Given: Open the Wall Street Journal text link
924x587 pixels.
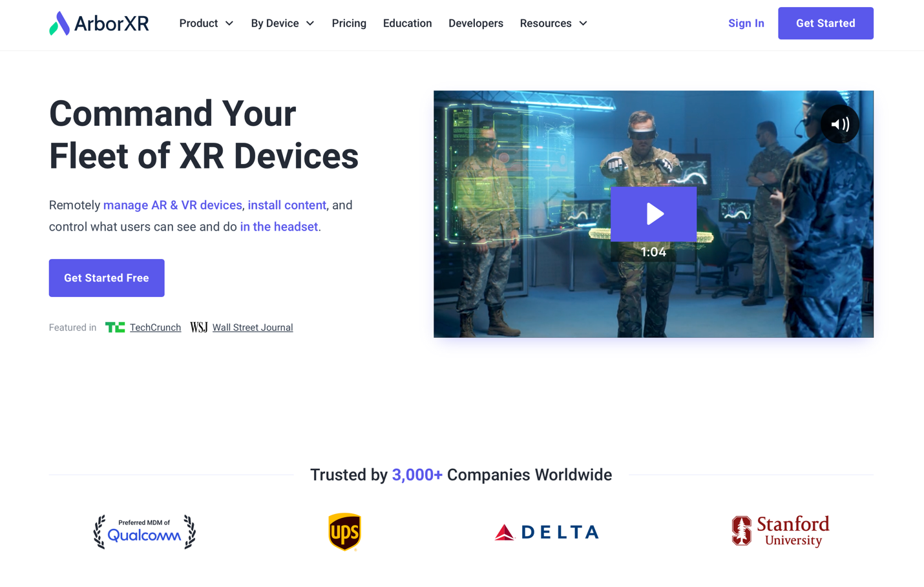Looking at the screenshot, I should tap(253, 327).
